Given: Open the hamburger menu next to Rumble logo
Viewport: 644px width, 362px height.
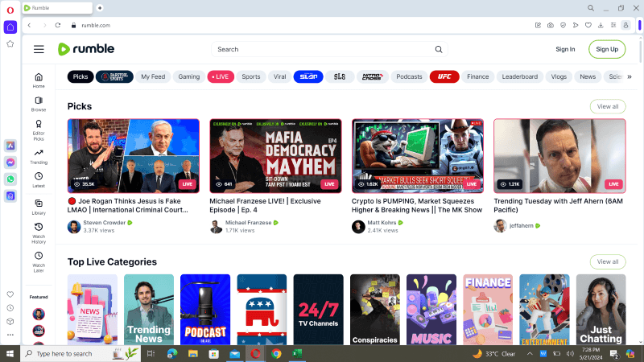Looking at the screenshot, I should click(x=39, y=49).
